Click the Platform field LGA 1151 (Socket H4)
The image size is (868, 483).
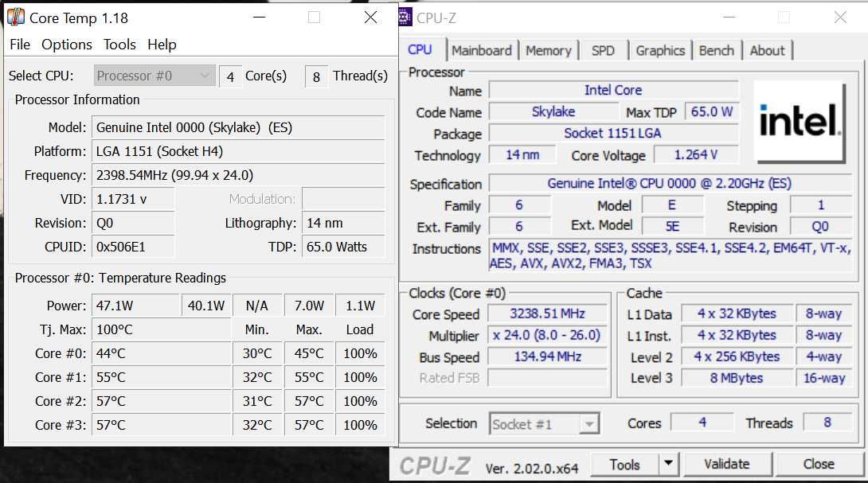tap(238, 152)
